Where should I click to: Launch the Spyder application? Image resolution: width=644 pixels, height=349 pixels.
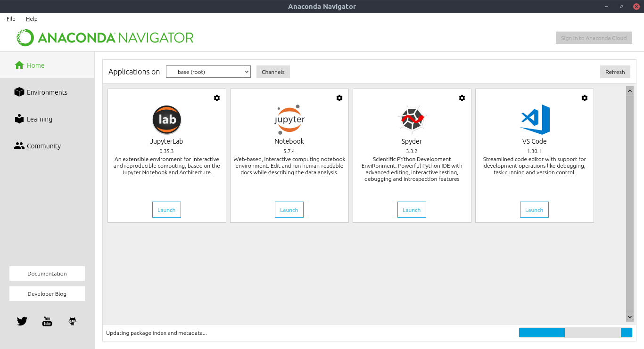[412, 209]
